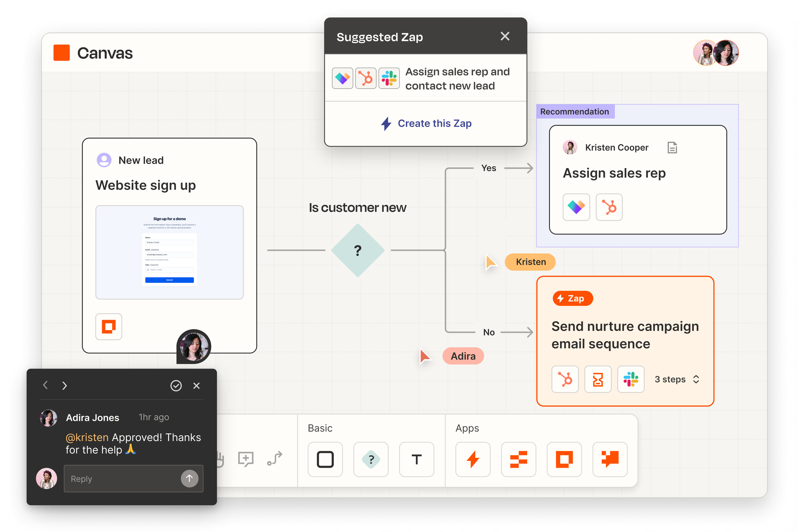Viewport: 798px width, 532px height.
Task: Select the decision diamond tool
Action: coord(371,459)
